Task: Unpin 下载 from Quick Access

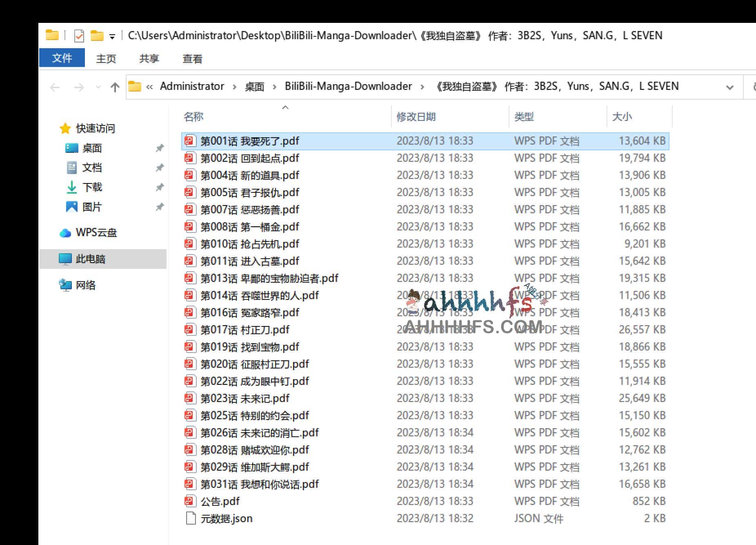Action: coord(160,187)
